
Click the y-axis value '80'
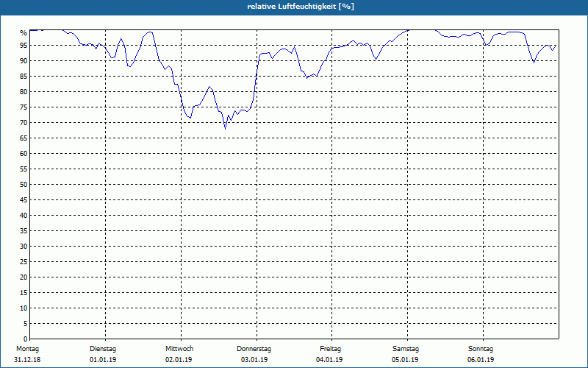(24, 91)
